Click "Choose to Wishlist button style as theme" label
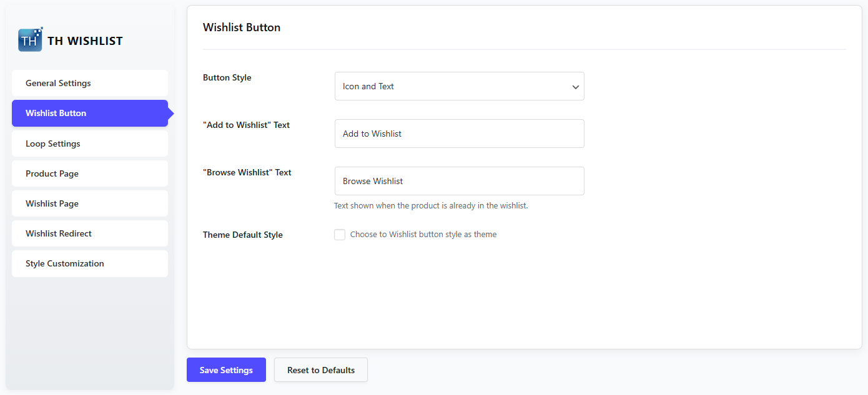The image size is (868, 395). pos(423,235)
